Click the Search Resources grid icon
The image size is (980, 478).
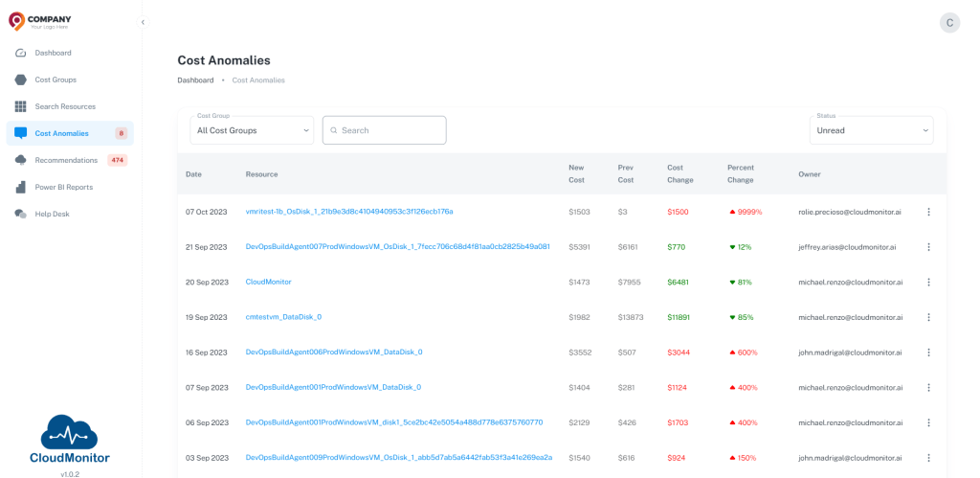pyautogui.click(x=21, y=107)
